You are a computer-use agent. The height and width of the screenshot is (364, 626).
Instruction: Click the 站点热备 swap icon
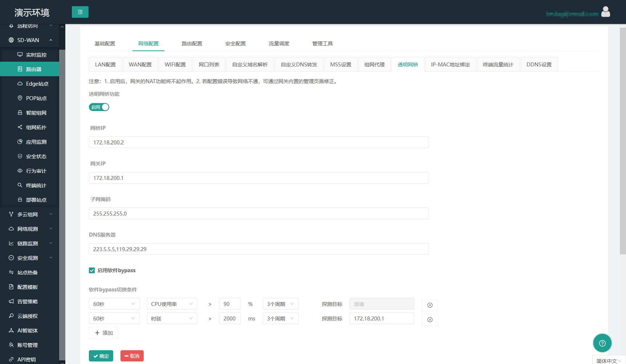pos(11,272)
